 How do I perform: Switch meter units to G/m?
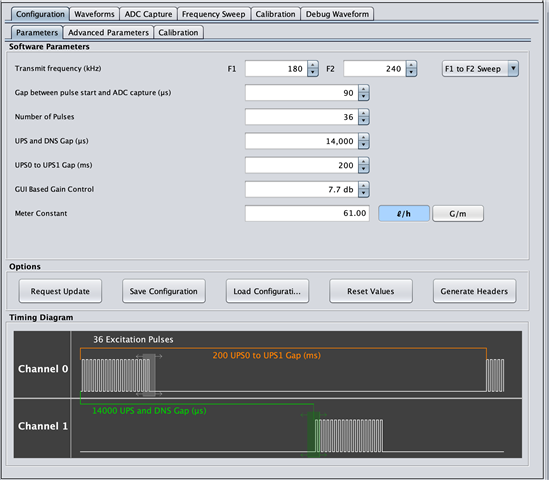pyautogui.click(x=458, y=214)
